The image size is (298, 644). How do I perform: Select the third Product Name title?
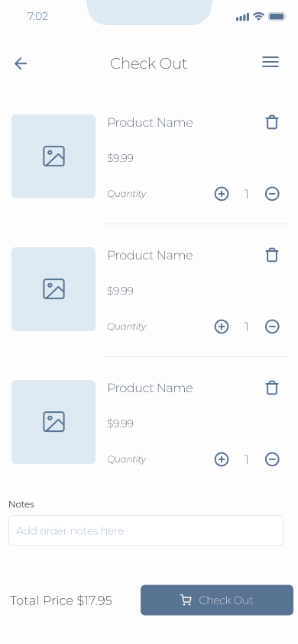coord(150,388)
